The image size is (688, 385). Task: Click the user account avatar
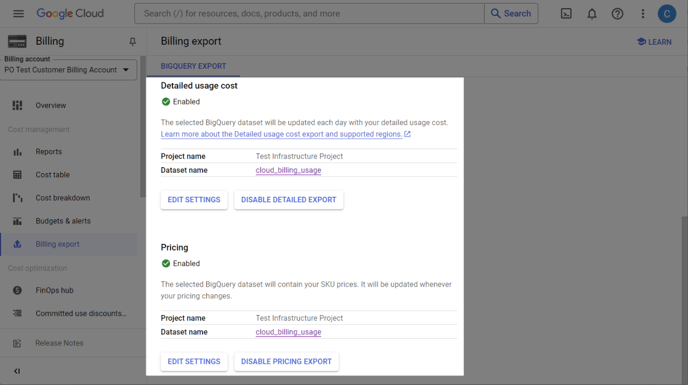(x=666, y=14)
